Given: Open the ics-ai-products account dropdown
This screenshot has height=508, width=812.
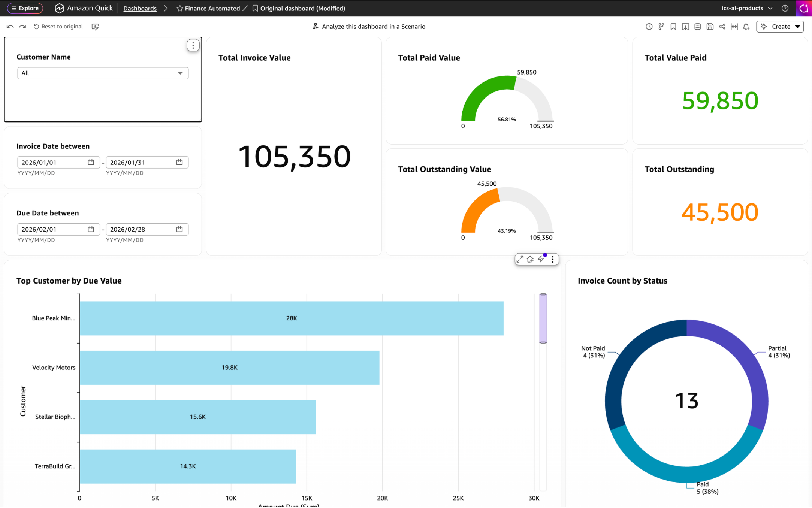Looking at the screenshot, I should click(x=747, y=8).
